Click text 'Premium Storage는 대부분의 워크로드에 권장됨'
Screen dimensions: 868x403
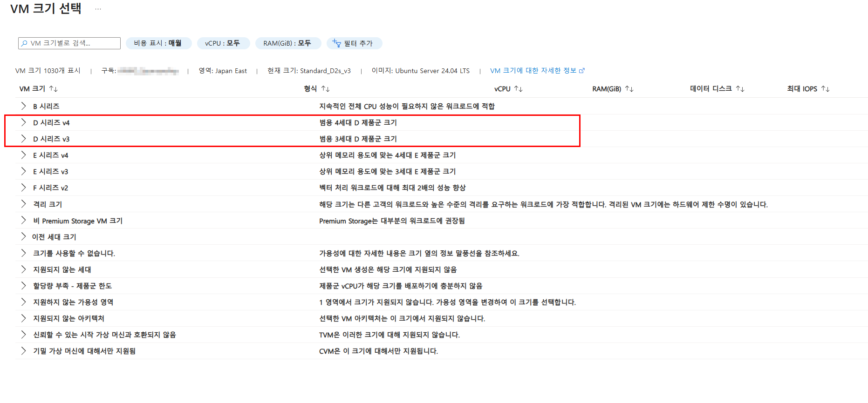392,221
